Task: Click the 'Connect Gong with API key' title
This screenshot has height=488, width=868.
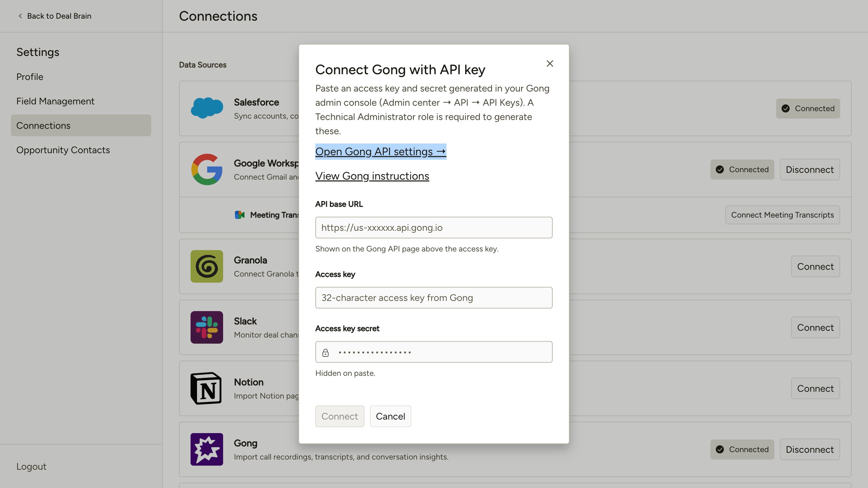Action: click(400, 69)
